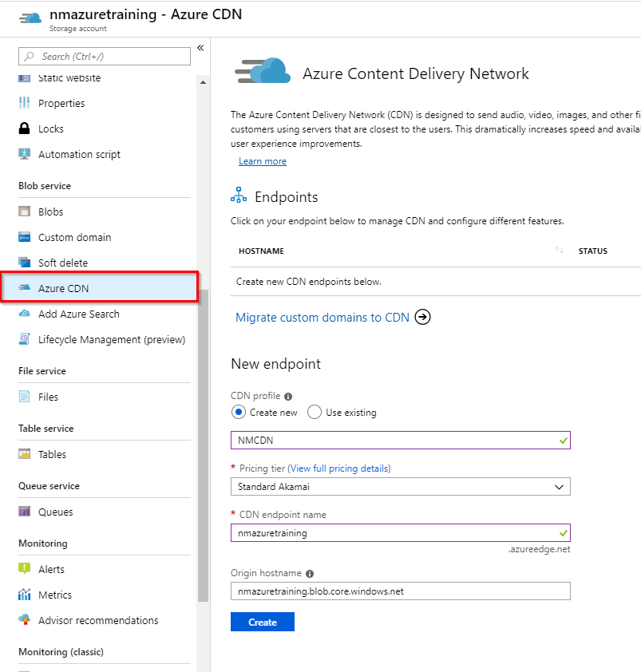This screenshot has height=672, width=641.
Task: Sort endpoints by Hostname column arrows
Action: point(559,251)
